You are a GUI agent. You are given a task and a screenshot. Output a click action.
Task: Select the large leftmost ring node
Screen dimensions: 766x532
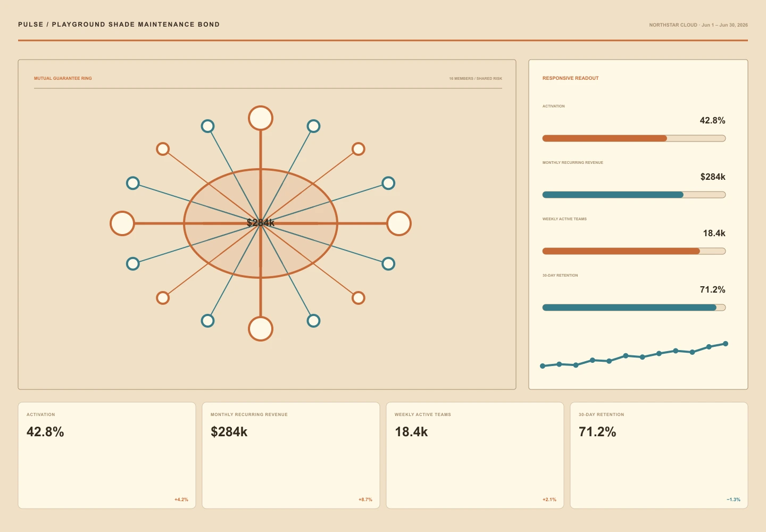point(122,223)
